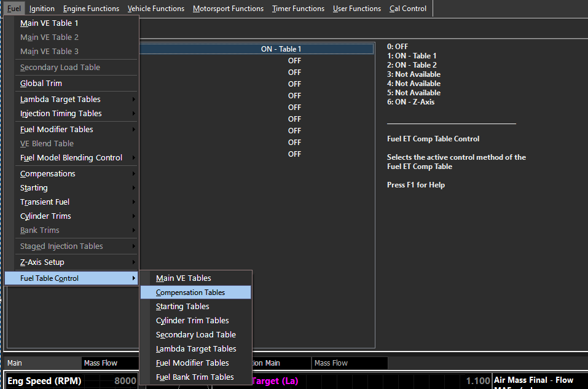
Task: Expand the Transient Fuel submenu
Action: (45, 202)
